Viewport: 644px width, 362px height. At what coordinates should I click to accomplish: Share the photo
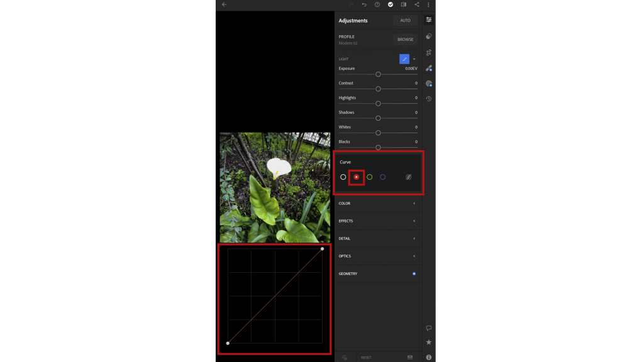[x=417, y=4]
